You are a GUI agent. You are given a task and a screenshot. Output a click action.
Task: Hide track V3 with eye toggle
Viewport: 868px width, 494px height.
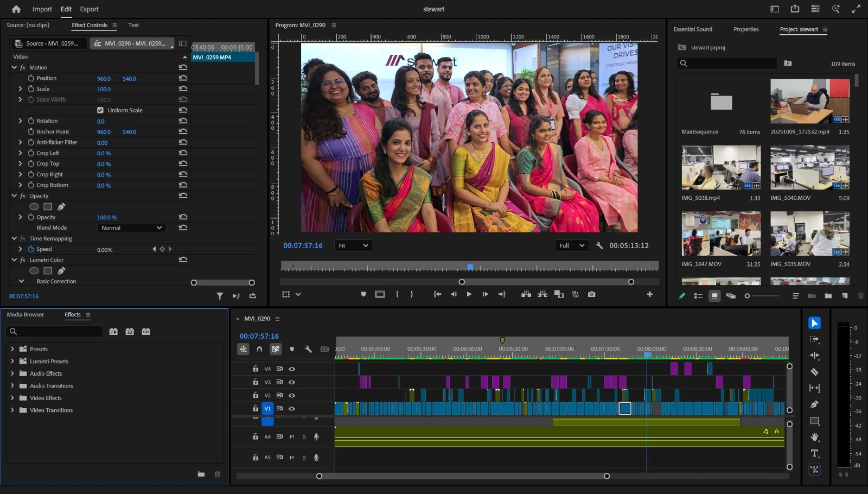292,382
